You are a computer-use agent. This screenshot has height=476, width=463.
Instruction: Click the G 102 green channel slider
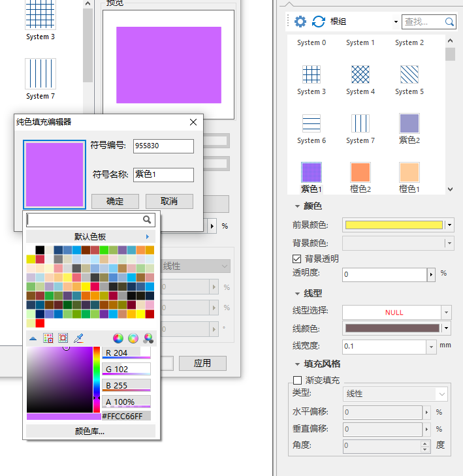pos(126,369)
